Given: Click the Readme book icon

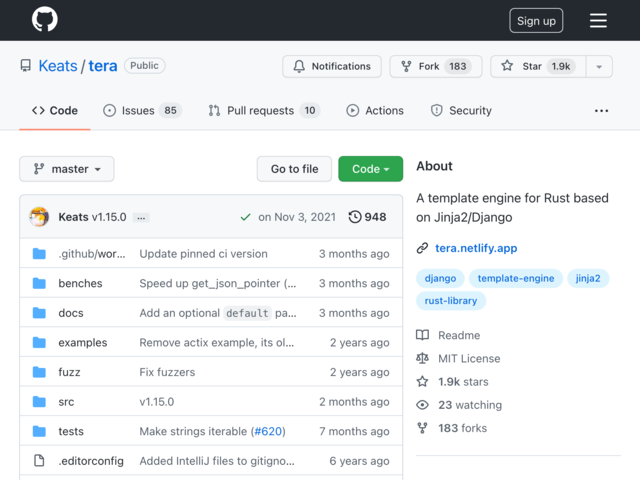Looking at the screenshot, I should pyautogui.click(x=422, y=335).
